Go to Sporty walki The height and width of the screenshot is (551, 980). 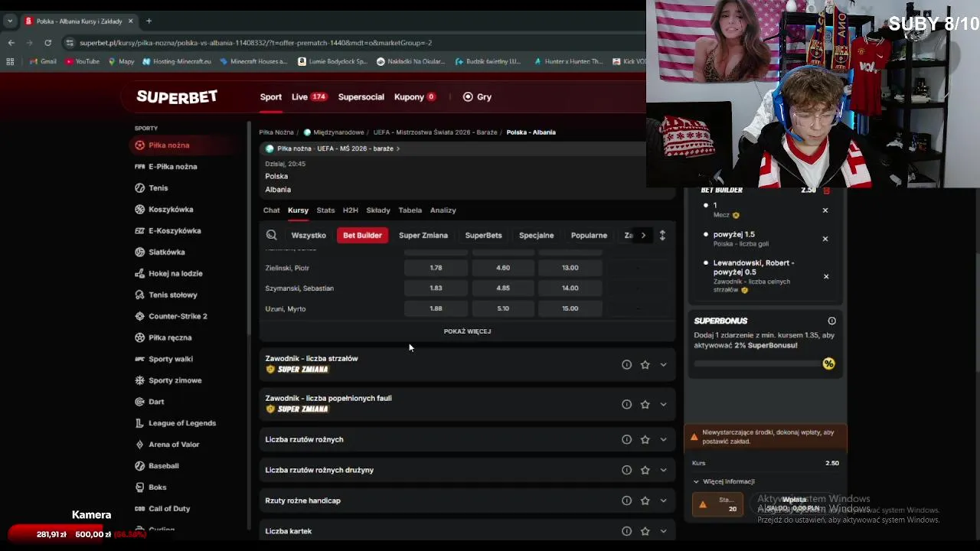click(164, 359)
